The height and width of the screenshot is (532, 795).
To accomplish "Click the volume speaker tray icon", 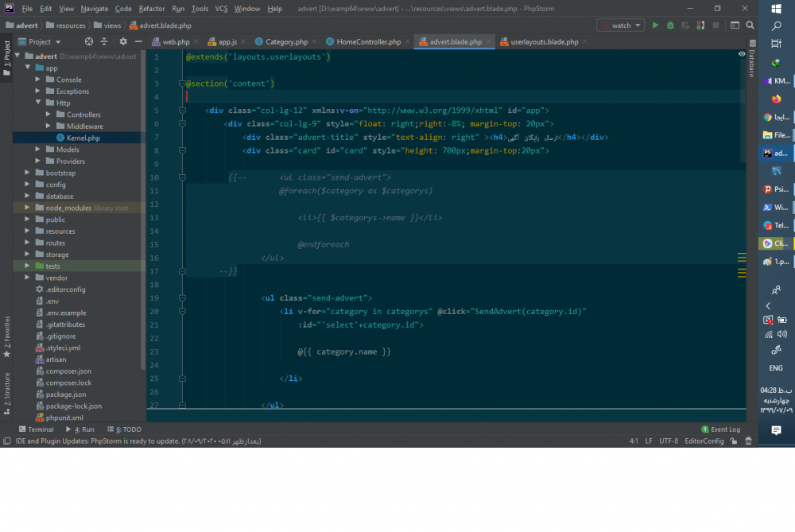I will pos(782,334).
